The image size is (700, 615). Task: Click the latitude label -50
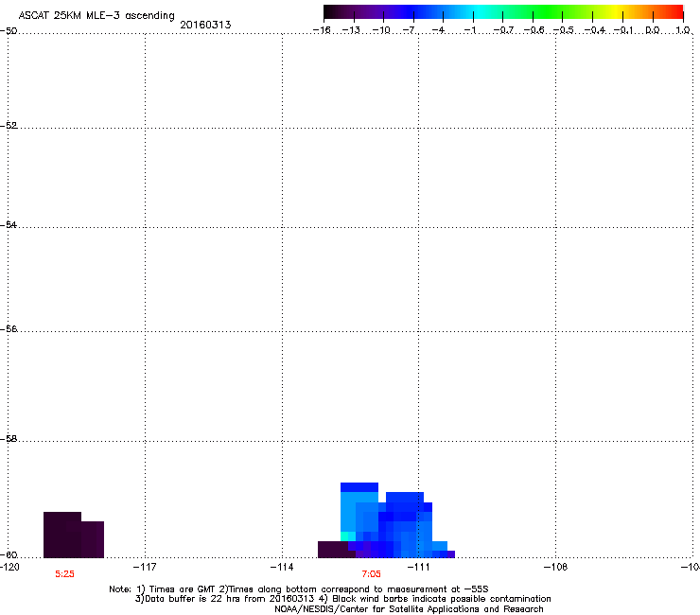(9, 31)
